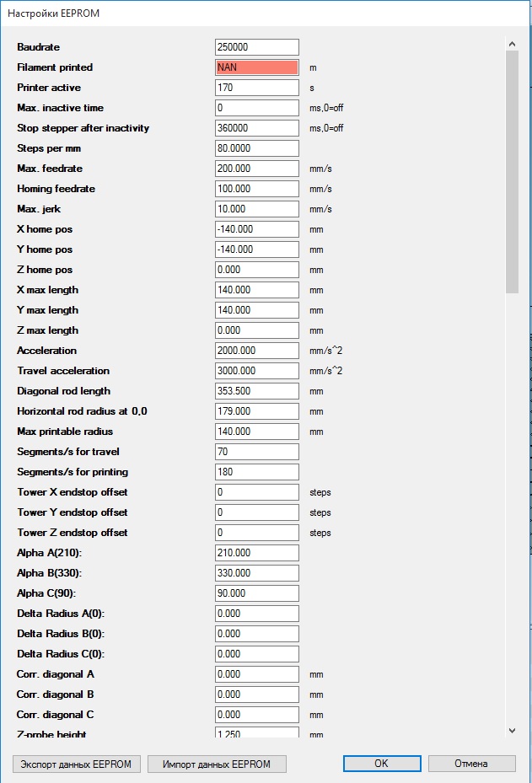The image size is (532, 783).
Task: Close the EEPROM settings dialog window
Action: (x=513, y=14)
